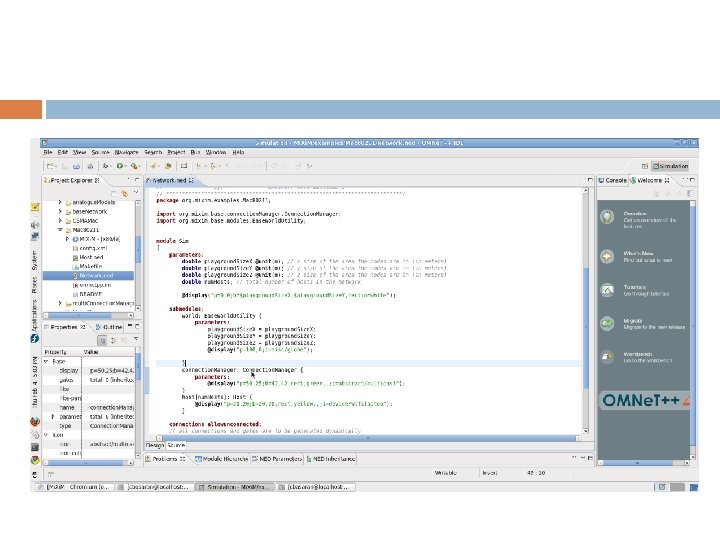The height and width of the screenshot is (540, 720).
Task: Click the Migrate icon in Welcome panel
Action: [x=608, y=324]
